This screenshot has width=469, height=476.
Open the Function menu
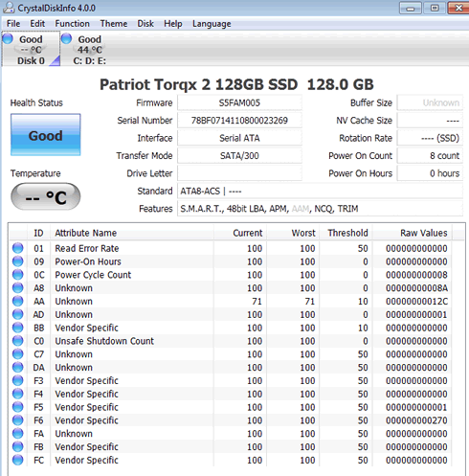[72, 24]
